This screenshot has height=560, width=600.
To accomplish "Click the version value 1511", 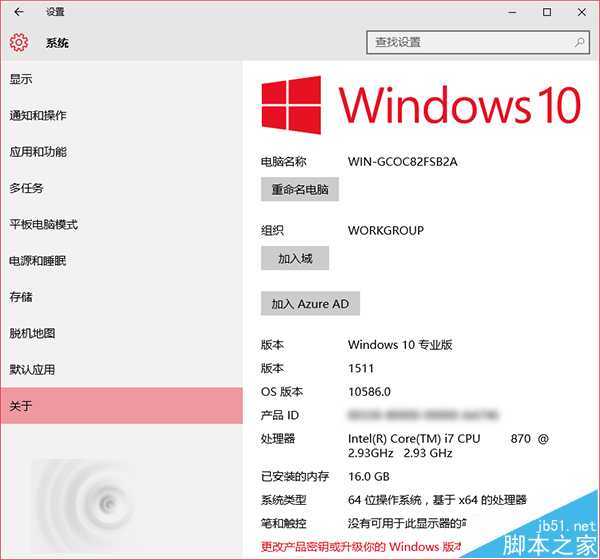I will [360, 368].
